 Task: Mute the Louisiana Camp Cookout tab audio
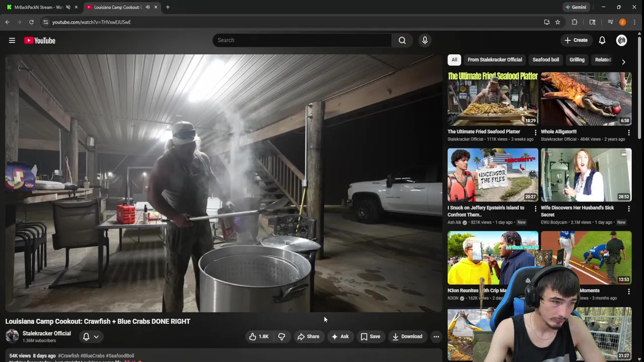tap(147, 7)
